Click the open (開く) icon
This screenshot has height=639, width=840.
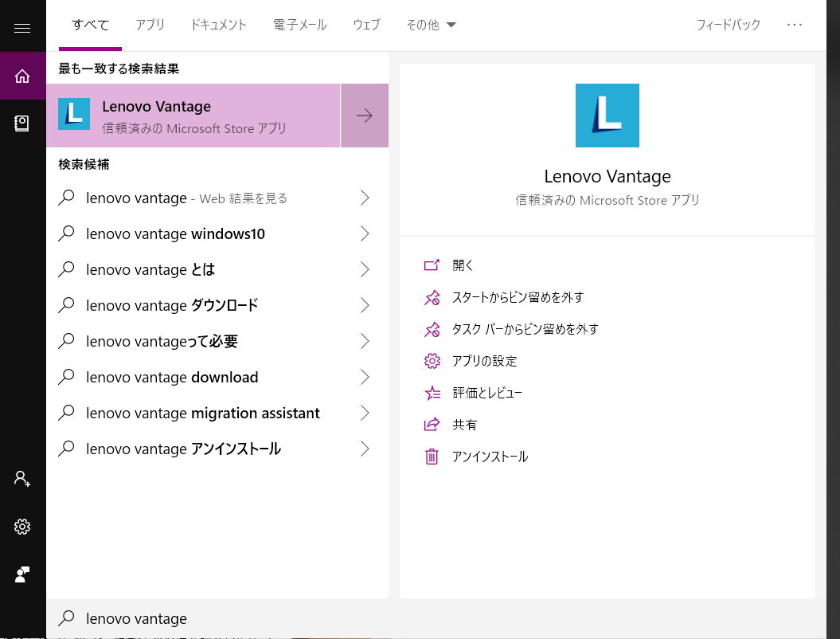[x=432, y=265]
